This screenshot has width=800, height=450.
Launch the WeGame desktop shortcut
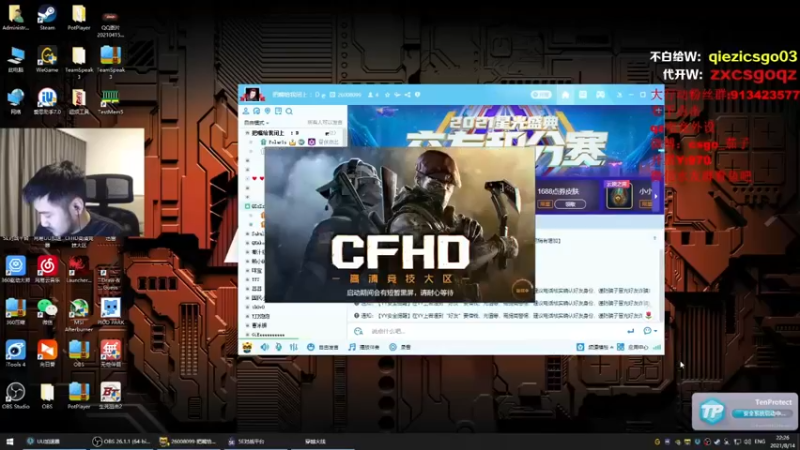pos(47,59)
